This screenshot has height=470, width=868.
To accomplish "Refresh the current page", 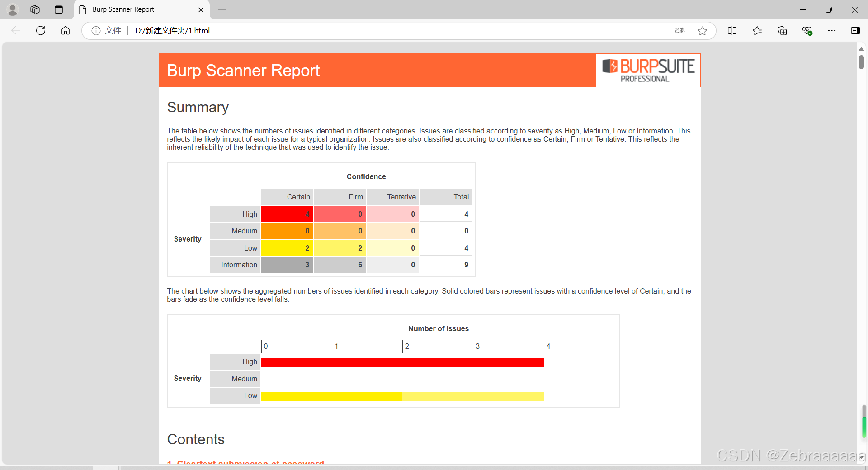I will pyautogui.click(x=41, y=30).
